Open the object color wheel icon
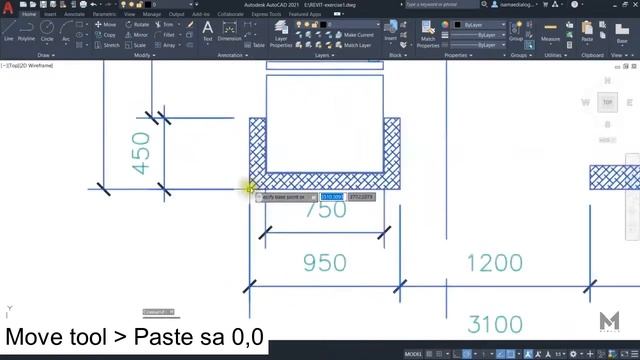 point(445,25)
